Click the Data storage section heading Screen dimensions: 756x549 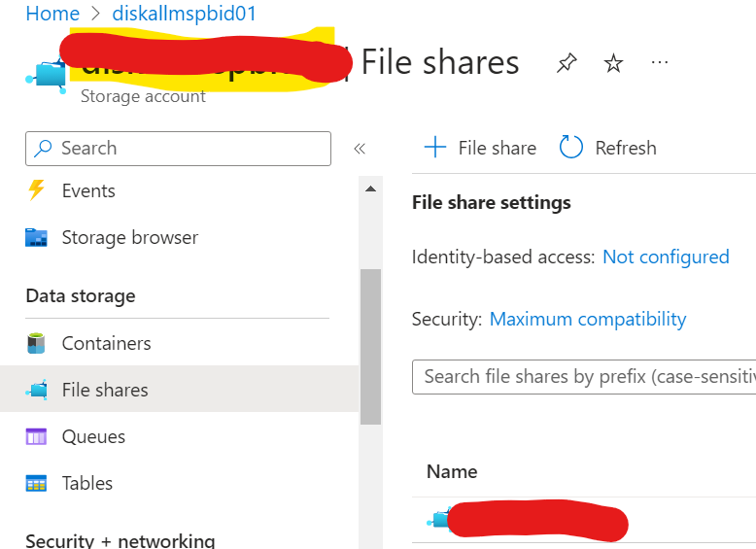click(x=81, y=296)
